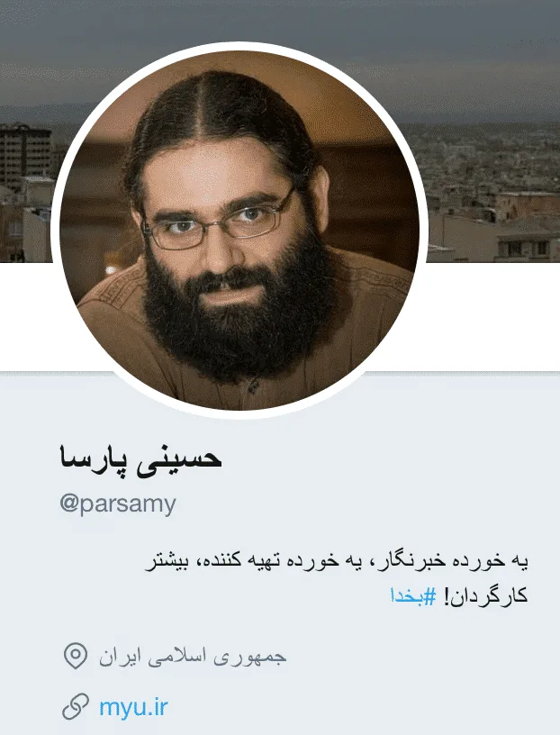Click location text جمهوری اسلامی ایران
The height and width of the screenshot is (735, 560).
point(193,657)
